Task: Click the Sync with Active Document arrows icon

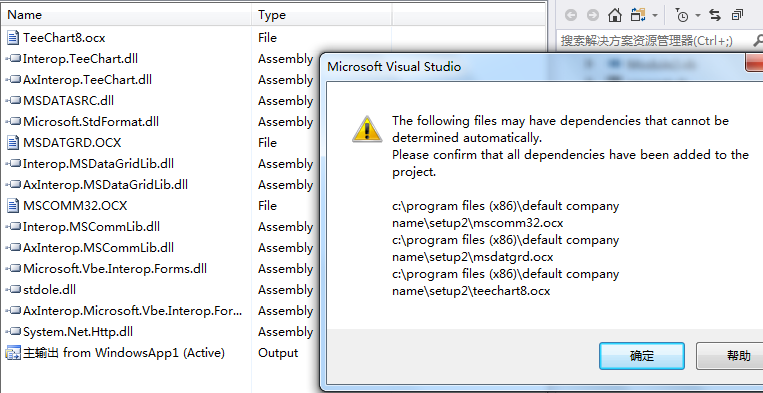Action: pos(715,15)
